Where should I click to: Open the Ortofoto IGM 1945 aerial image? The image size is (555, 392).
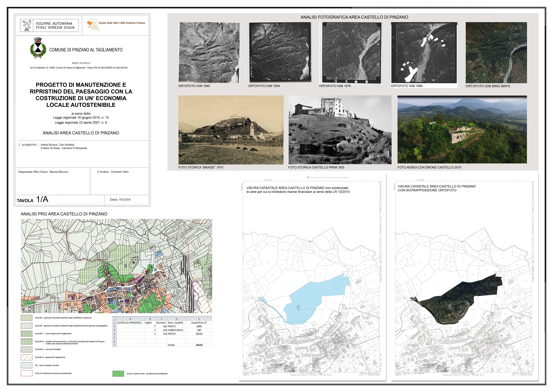209,52
